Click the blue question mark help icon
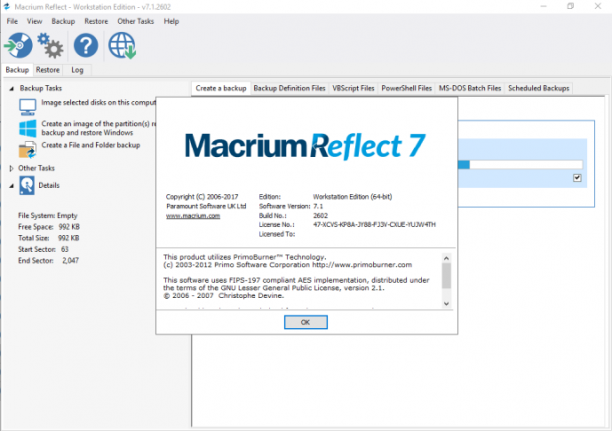Viewport: 612px width, 431px height. tap(86, 45)
